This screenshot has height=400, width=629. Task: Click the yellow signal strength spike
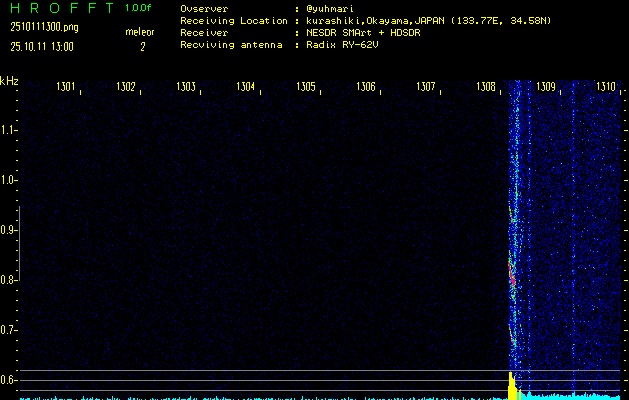pyautogui.click(x=511, y=383)
